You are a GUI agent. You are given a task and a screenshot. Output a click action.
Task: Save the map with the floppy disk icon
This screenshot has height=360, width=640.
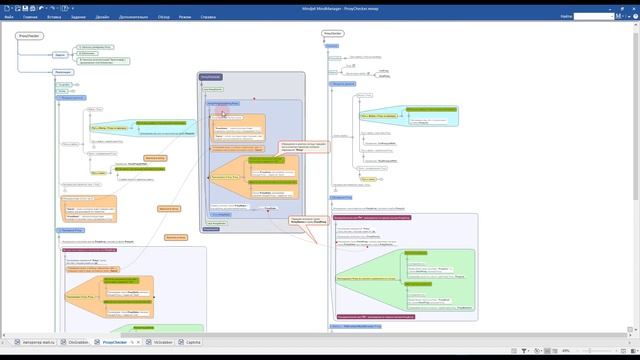click(x=25, y=8)
